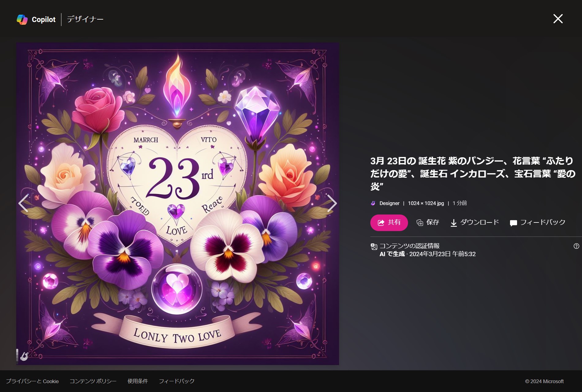This screenshot has height=392, width=582.
Task: Open the content credentials help icon
Action: coord(576,246)
